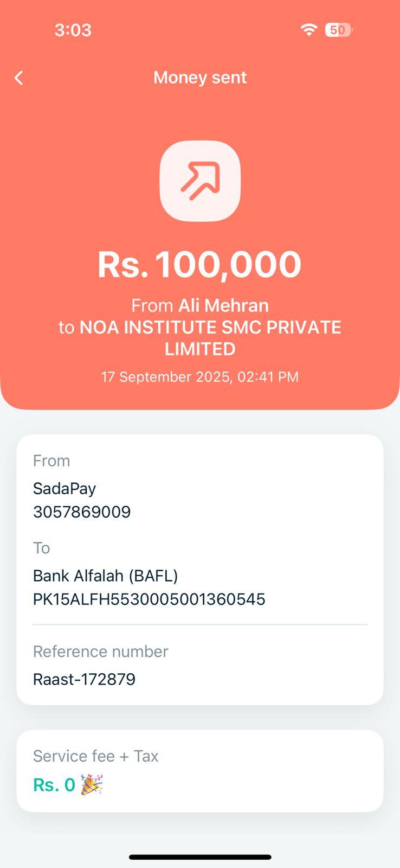Tap the status bar clock

pyautogui.click(x=73, y=30)
